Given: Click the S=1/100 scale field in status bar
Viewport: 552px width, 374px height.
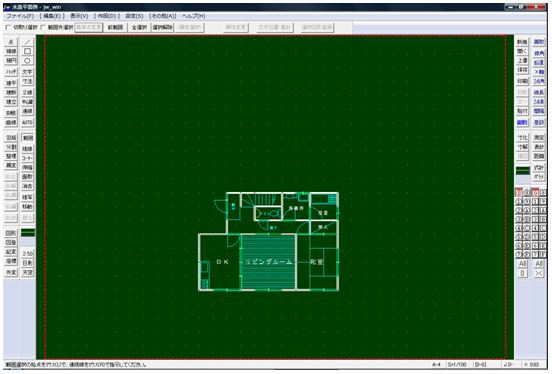Looking at the screenshot, I should tap(457, 364).
